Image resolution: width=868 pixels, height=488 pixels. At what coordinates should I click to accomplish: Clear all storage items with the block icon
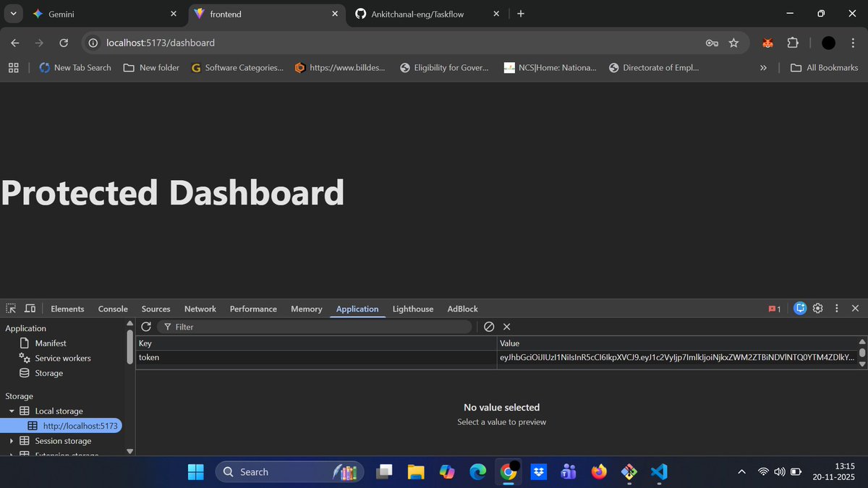pos(489,326)
